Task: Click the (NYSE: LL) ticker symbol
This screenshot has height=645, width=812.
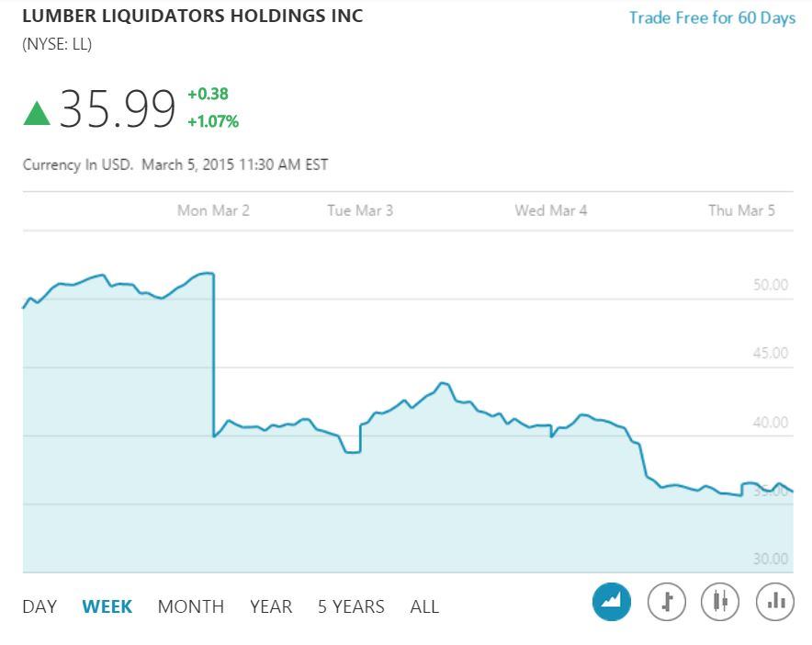Action: coord(57,44)
